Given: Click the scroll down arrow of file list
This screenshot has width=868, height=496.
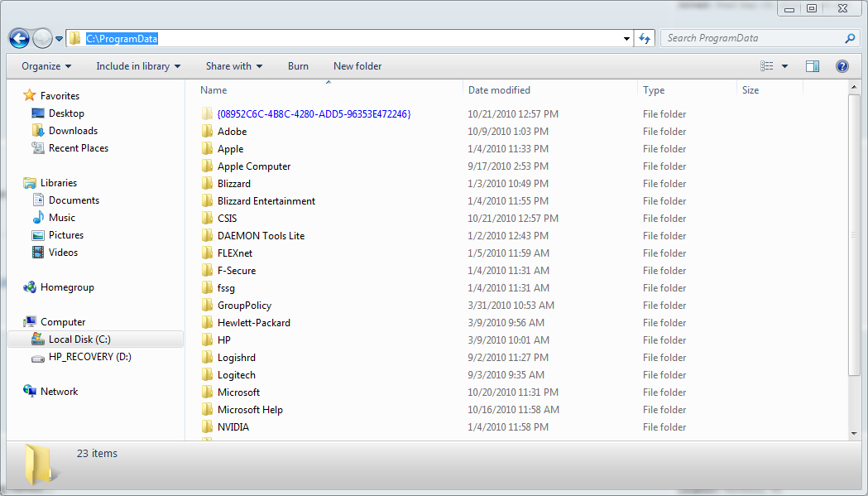Looking at the screenshot, I should coord(854,434).
